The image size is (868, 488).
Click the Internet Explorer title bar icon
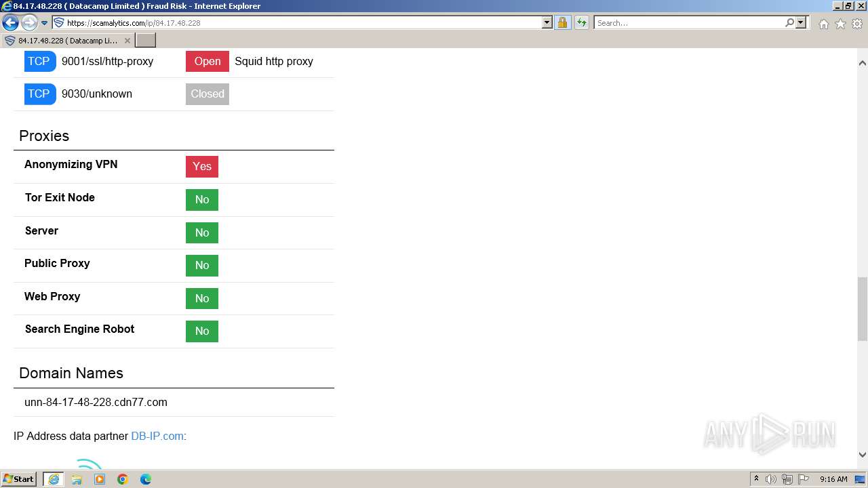(x=7, y=6)
